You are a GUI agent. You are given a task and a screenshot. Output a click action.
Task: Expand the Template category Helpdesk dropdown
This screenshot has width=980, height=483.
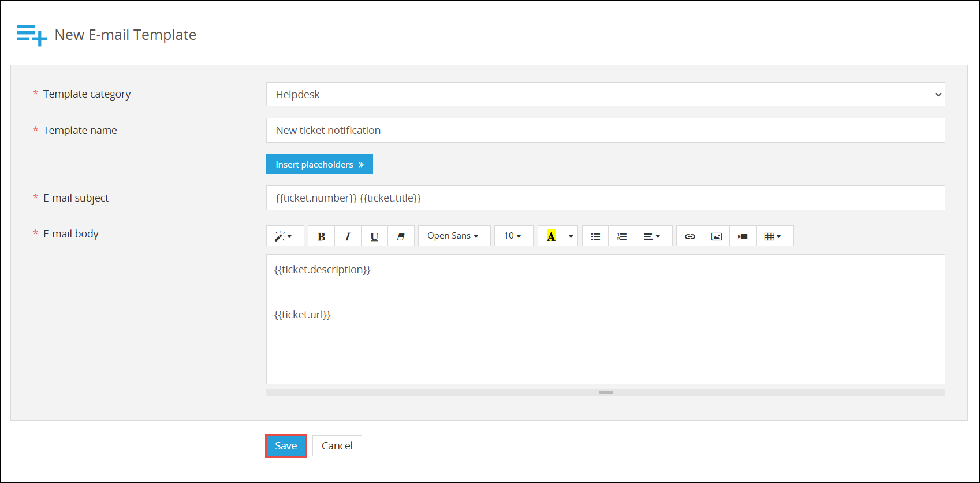(x=606, y=94)
